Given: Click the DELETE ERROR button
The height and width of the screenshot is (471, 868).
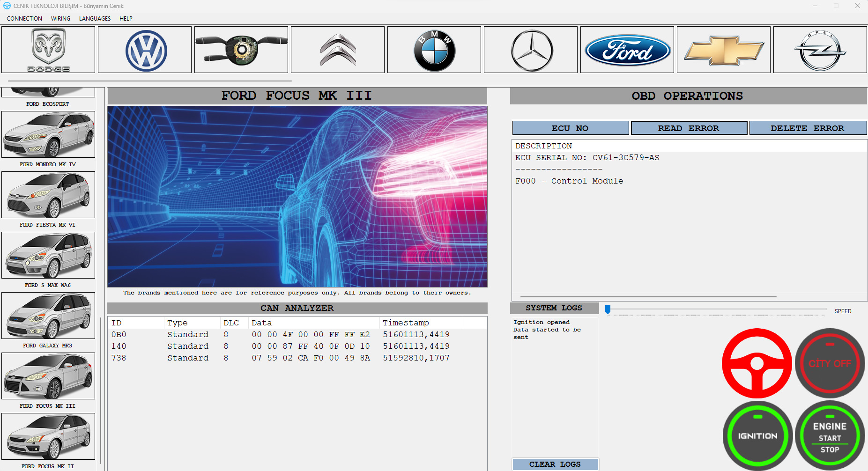Looking at the screenshot, I should tap(808, 128).
